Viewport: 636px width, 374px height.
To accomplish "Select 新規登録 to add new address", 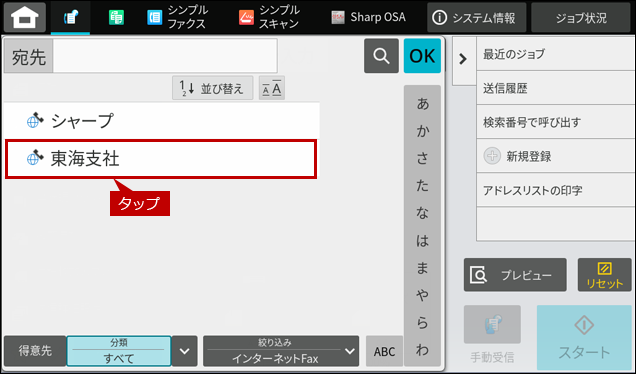I will (556, 156).
